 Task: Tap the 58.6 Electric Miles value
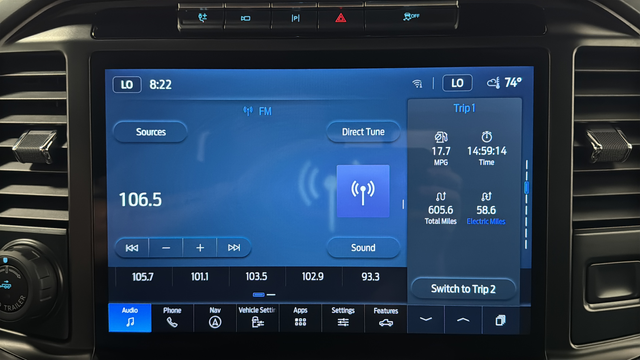point(486,210)
